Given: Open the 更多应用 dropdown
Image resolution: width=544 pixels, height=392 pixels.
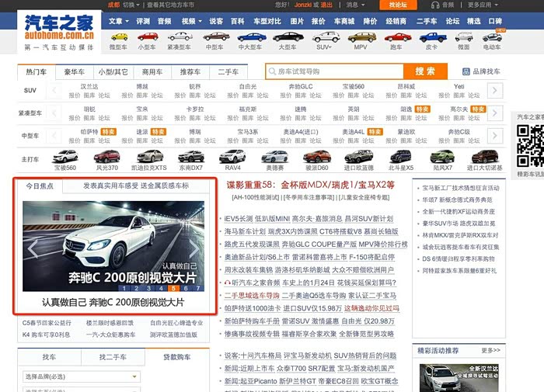Looking at the screenshot, I should [x=483, y=5].
